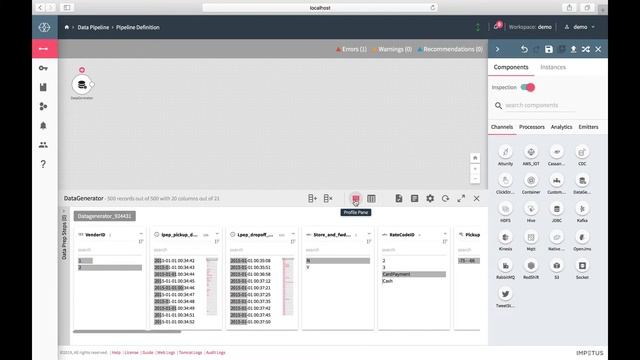This screenshot has height=360, width=640.
Task: Switch to the grid table view icon
Action: tap(371, 198)
